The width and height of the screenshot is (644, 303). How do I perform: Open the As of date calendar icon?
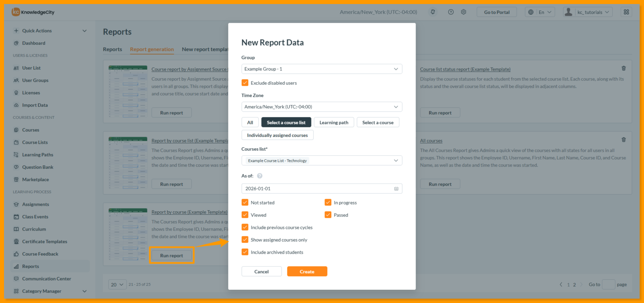[x=396, y=189]
